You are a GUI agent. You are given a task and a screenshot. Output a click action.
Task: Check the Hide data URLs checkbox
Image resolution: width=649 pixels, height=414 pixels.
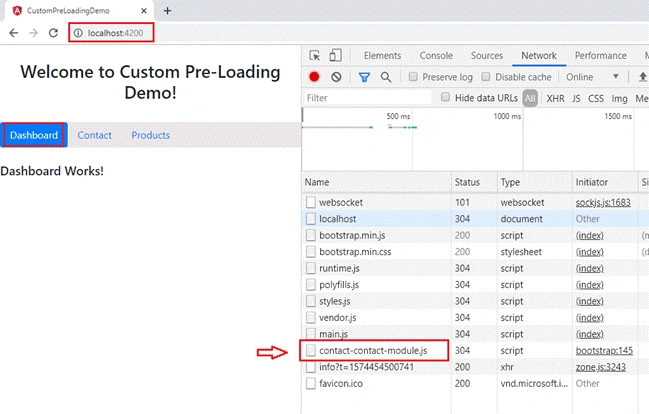(x=445, y=97)
